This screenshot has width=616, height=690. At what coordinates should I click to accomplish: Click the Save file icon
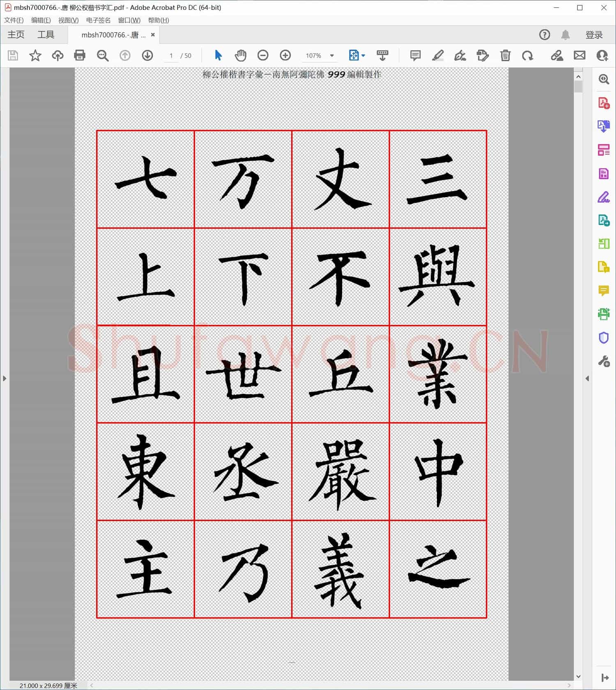pyautogui.click(x=13, y=55)
